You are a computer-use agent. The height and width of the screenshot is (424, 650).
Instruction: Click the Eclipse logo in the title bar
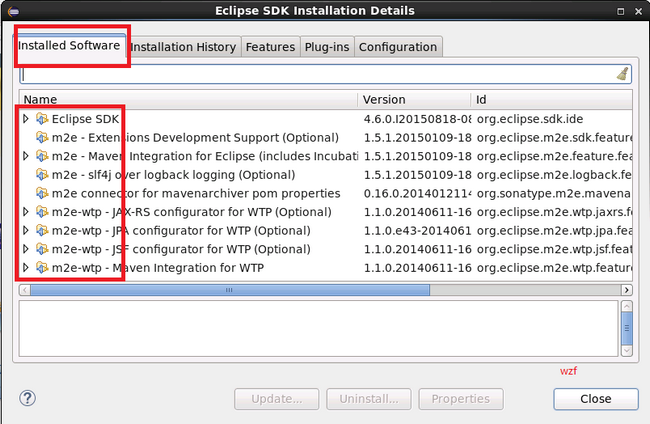tap(13, 11)
